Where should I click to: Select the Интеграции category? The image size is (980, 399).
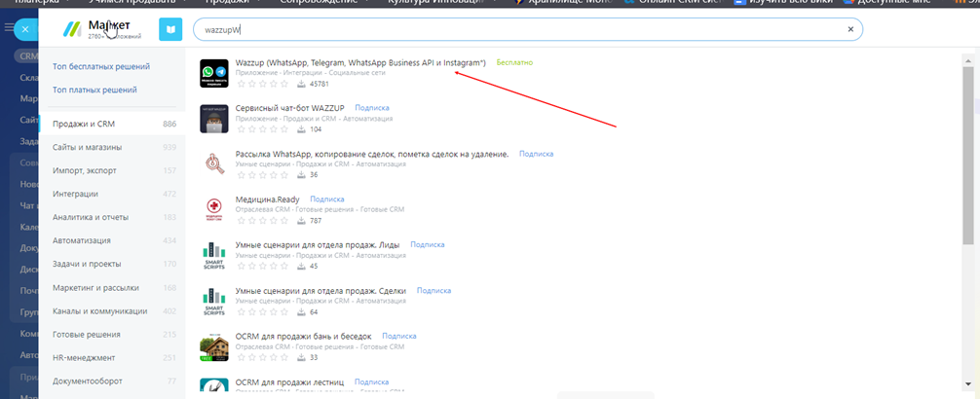[x=112, y=195]
